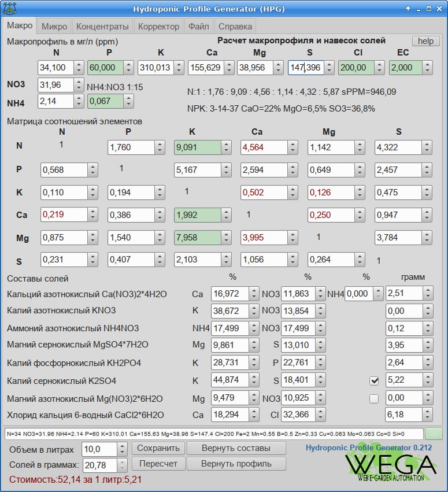The height and width of the screenshot is (492, 448).
Task: Click the MgSO4 grams field 3,95
Action: [x=404, y=345]
